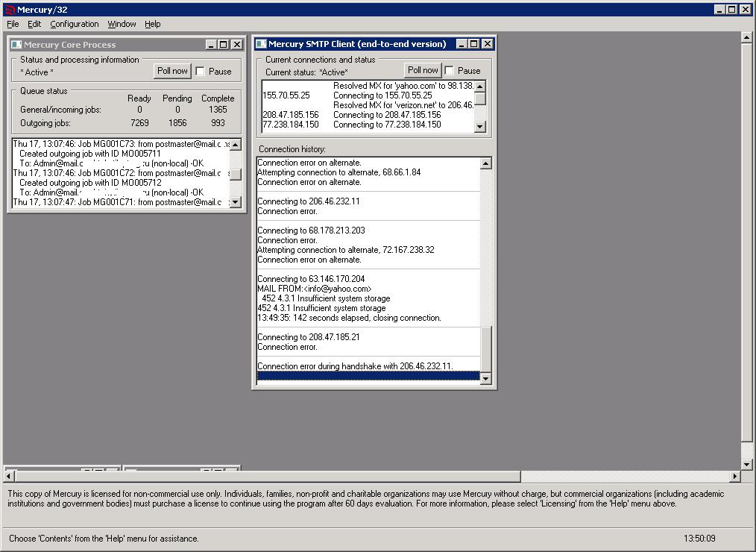Select the highlighted connection history row
Image resolution: width=756 pixels, height=552 pixels.
[x=368, y=375]
